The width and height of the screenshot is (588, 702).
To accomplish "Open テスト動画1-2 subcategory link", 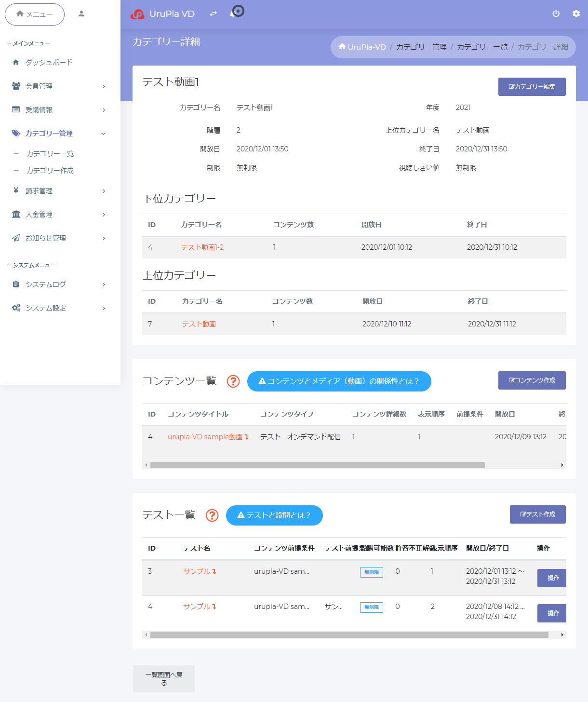I will tap(202, 247).
